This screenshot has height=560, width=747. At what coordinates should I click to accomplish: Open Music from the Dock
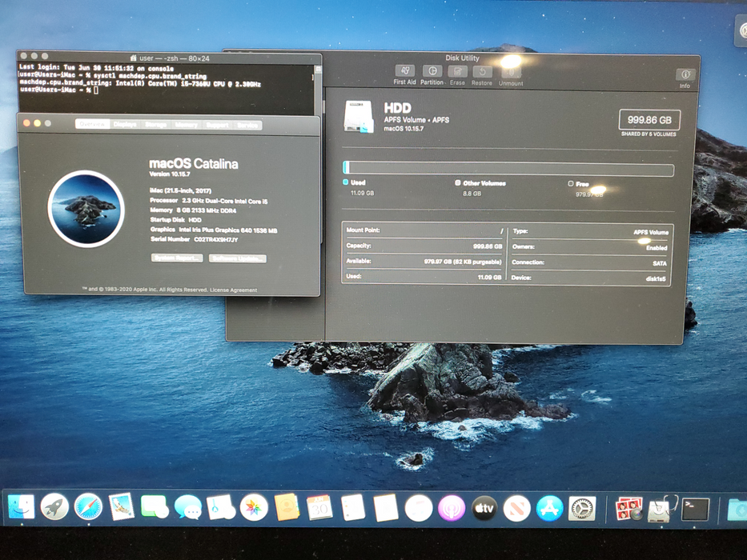419,508
